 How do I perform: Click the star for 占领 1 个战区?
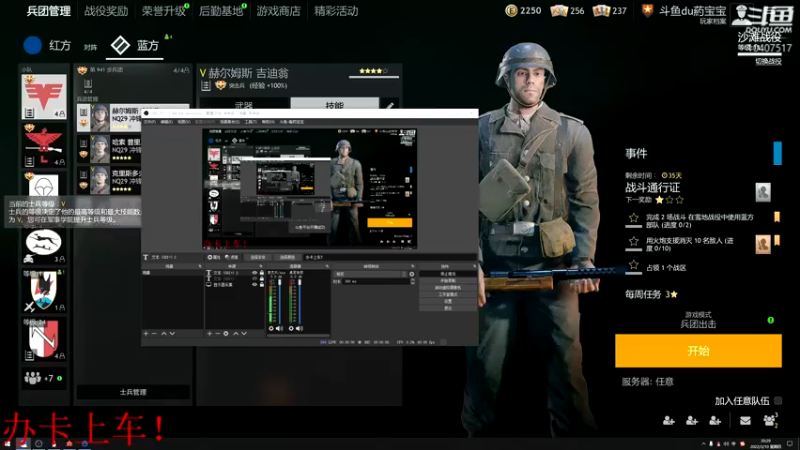point(634,264)
